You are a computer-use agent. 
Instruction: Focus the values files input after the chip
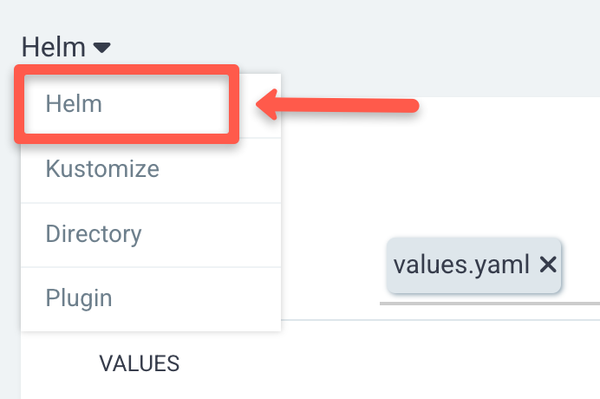pyautogui.click(x=581, y=265)
